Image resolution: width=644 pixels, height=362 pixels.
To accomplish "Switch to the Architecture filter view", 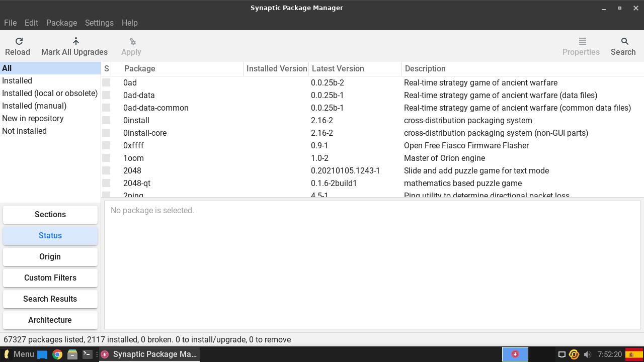I will [x=50, y=320].
